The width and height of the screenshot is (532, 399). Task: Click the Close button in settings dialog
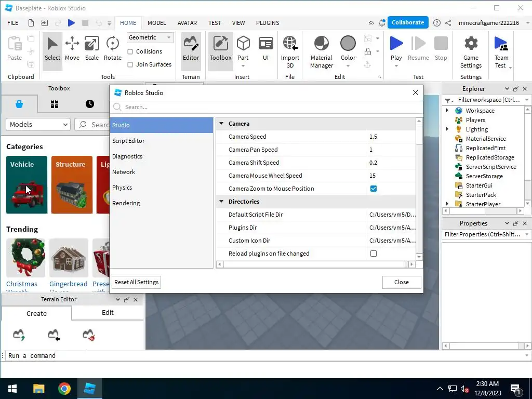(x=402, y=282)
